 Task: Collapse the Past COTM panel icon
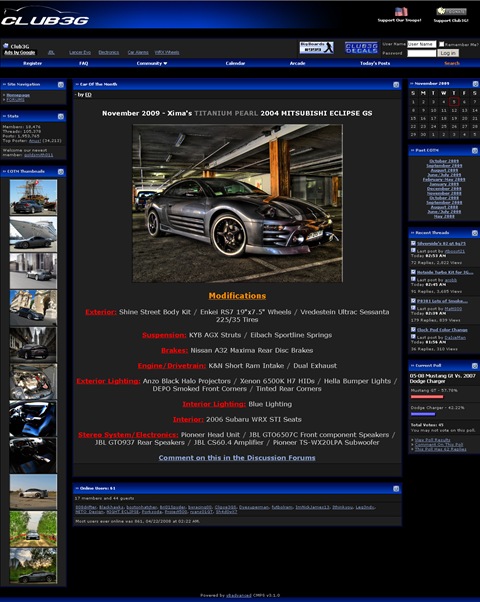pos(475,150)
